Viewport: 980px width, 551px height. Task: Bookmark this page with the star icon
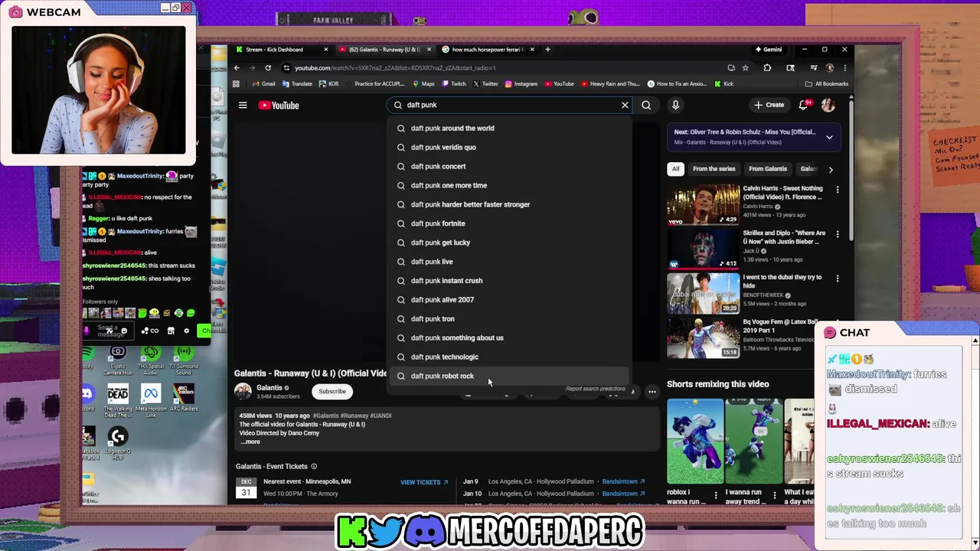(x=745, y=67)
